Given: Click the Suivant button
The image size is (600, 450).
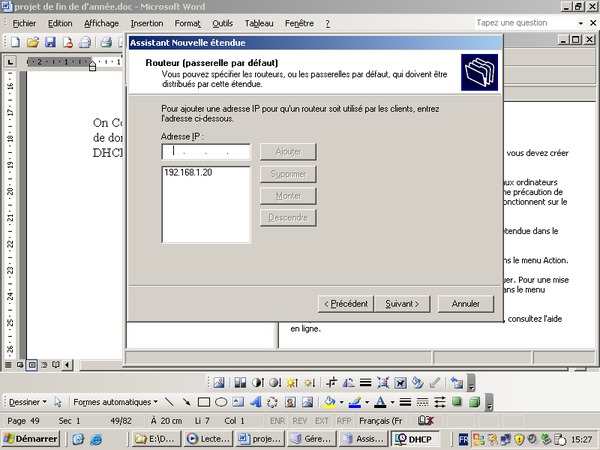Looking at the screenshot, I should coord(402,303).
